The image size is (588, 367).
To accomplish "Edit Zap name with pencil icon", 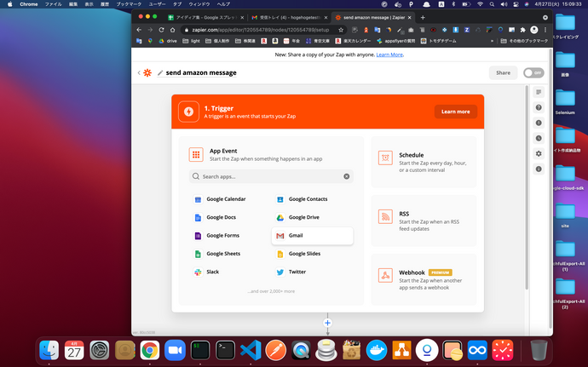I will click(x=160, y=72).
